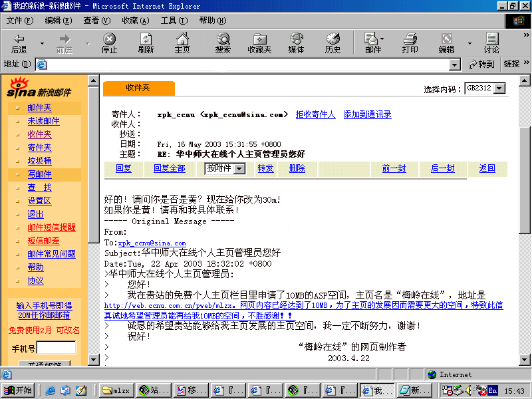Click the sidebar frame scroll-down arrow
The height and width of the screenshot is (399, 532).
click(x=93, y=360)
